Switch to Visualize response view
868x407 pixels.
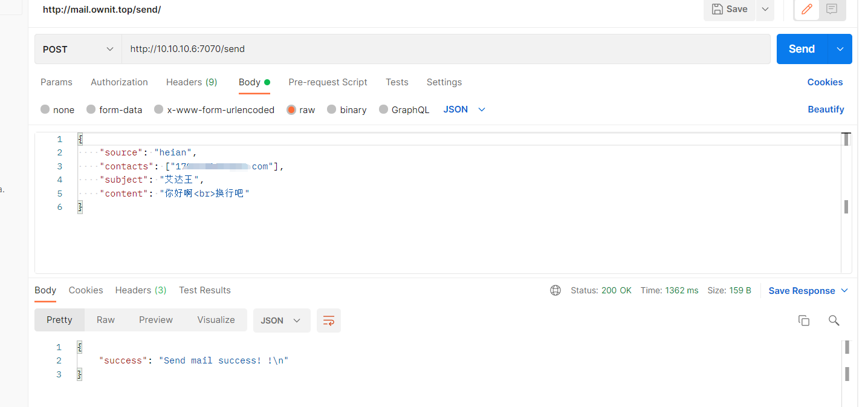(x=216, y=320)
